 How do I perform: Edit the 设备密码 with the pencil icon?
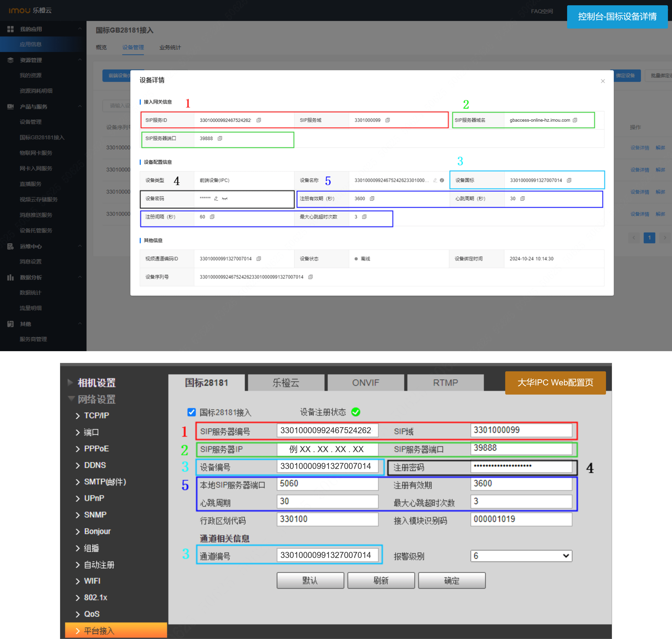(216, 199)
